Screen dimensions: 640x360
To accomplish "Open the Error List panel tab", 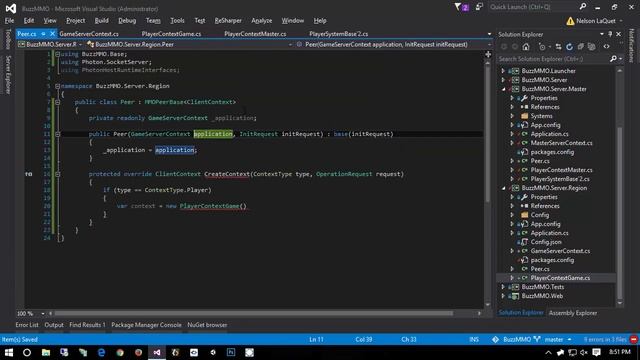I will click(x=27, y=325).
